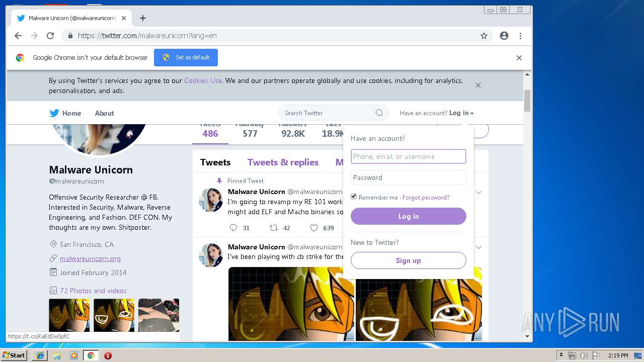Open right image in cb strike tweet
This screenshot has height=362, width=644.
(x=419, y=304)
